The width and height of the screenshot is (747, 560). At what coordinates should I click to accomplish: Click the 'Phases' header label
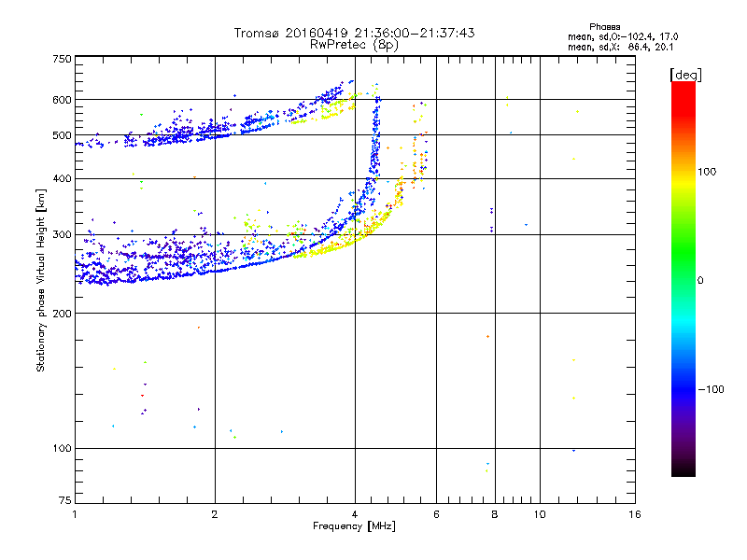click(604, 27)
